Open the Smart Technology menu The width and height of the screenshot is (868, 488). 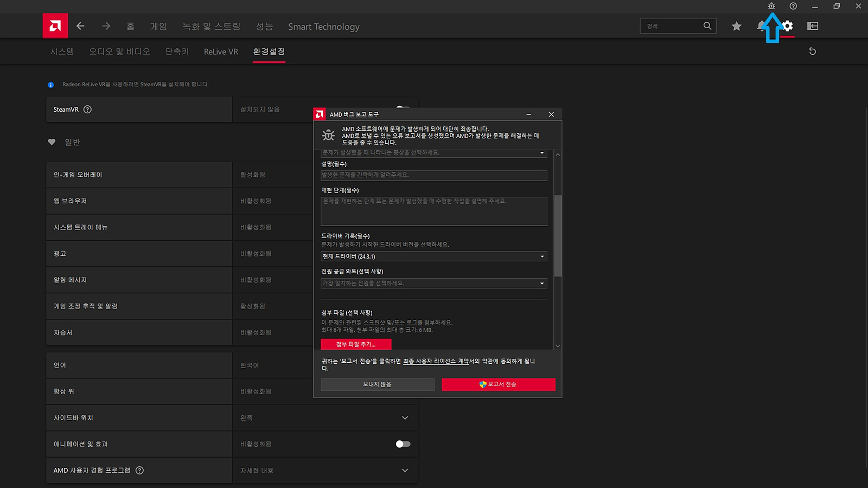pos(323,27)
